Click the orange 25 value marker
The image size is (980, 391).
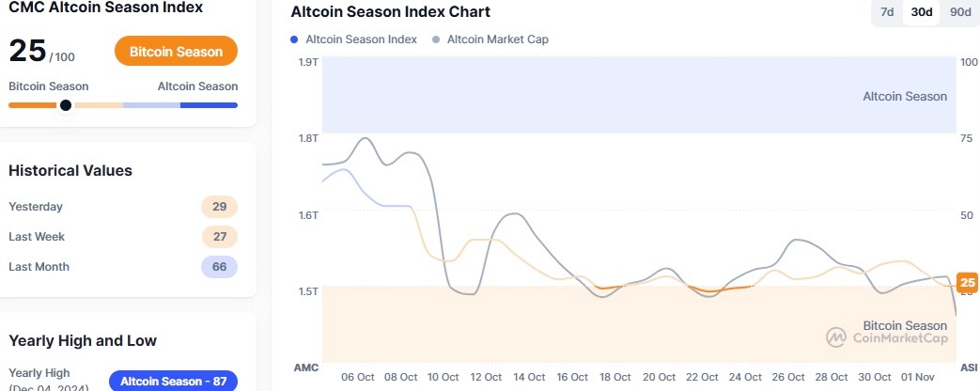968,282
